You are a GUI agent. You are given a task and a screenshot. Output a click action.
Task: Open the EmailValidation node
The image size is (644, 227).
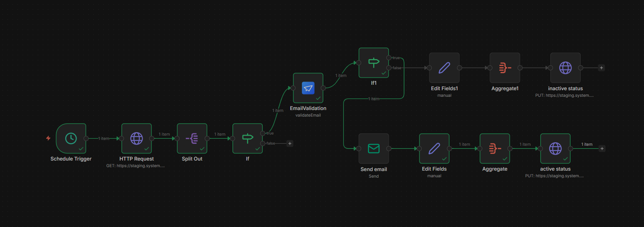(x=308, y=88)
